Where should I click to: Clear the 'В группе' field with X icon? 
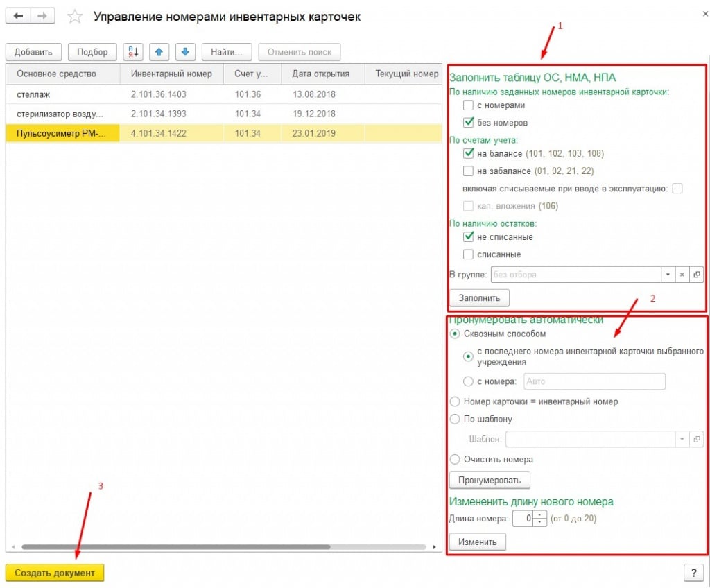[682, 275]
